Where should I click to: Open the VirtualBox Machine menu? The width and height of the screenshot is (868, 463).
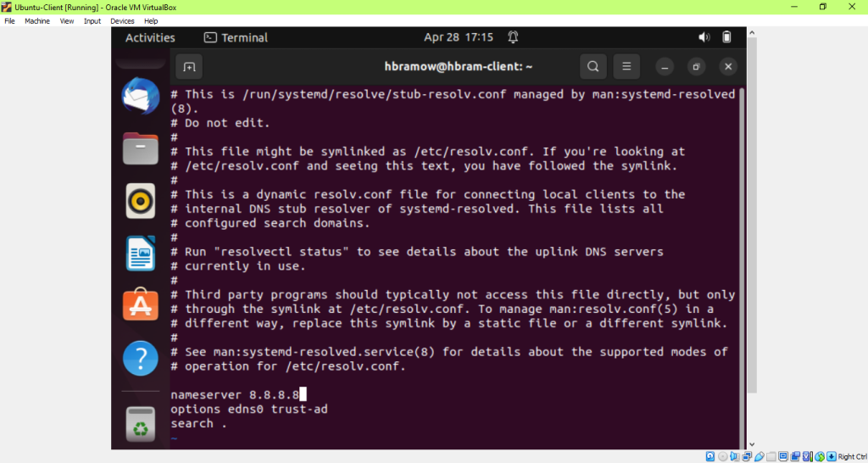[37, 21]
